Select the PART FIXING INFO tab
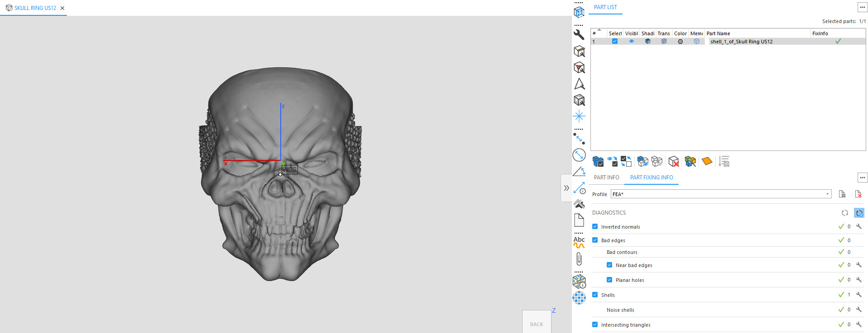 tap(651, 178)
